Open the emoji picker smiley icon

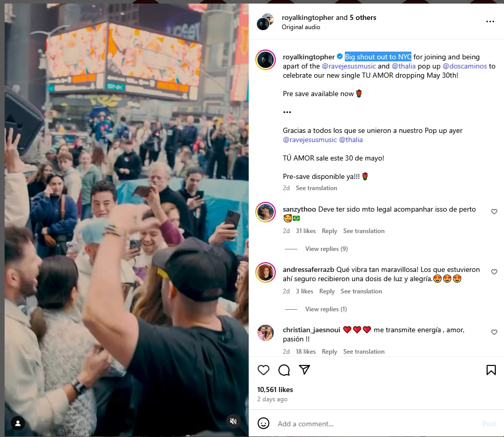point(263,423)
